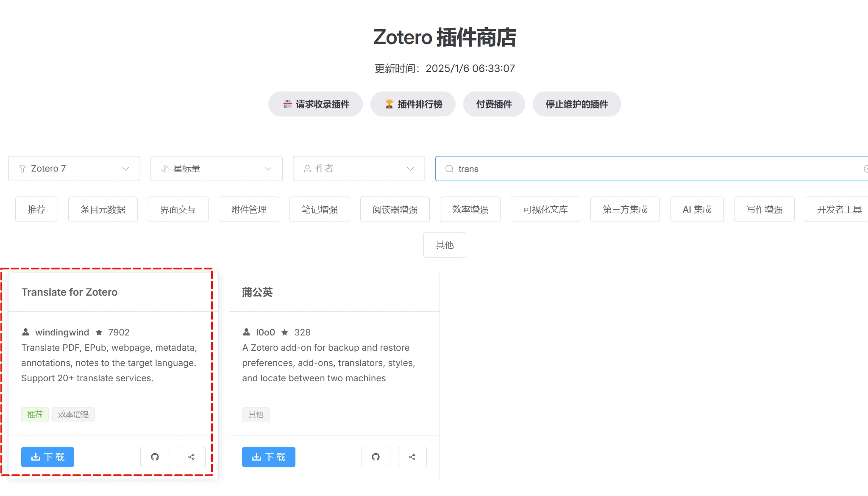Viewport: 868px width, 496px height.
Task: Open 付费插件 page
Action: pyautogui.click(x=494, y=104)
